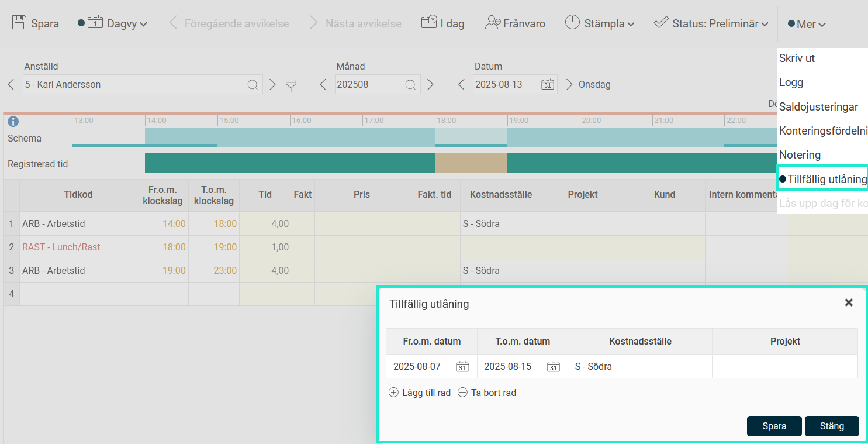
Task: Click Lägg till rad plus icon
Action: tap(393, 393)
